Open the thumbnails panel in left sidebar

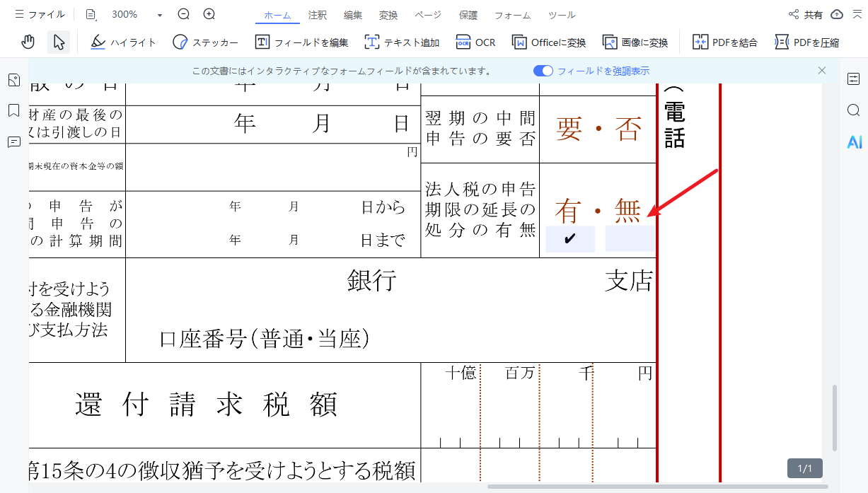13,80
